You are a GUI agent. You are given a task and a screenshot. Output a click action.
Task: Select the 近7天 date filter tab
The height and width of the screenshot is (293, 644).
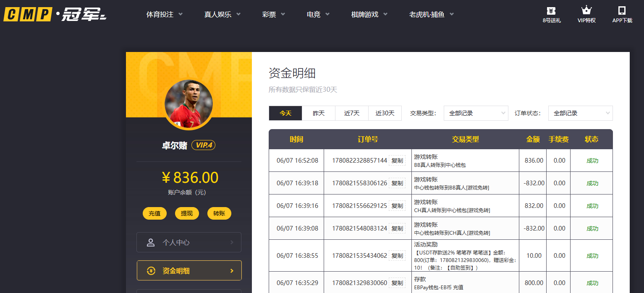pos(352,113)
